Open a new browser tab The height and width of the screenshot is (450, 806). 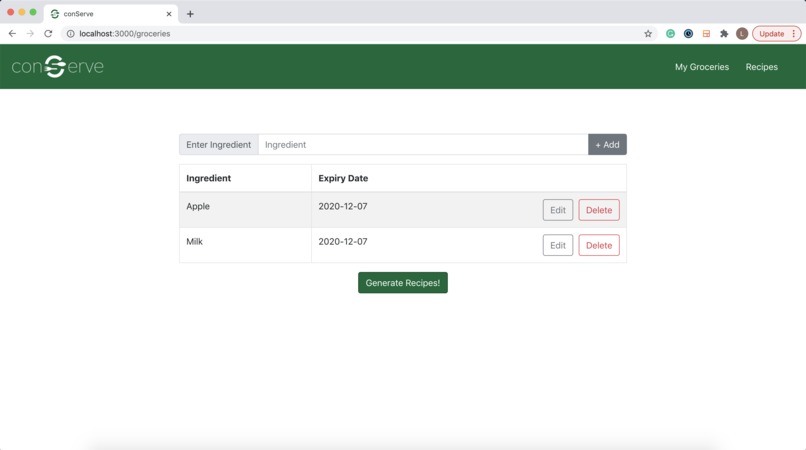190,14
